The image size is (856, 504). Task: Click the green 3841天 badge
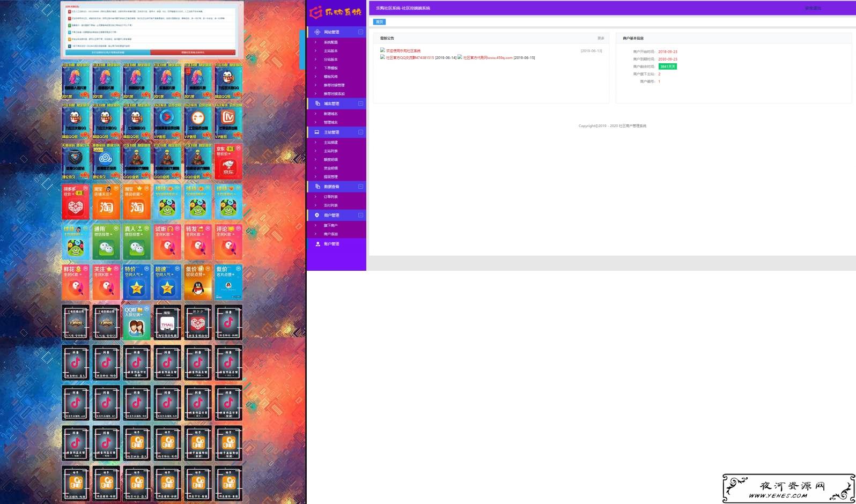pyautogui.click(x=668, y=66)
